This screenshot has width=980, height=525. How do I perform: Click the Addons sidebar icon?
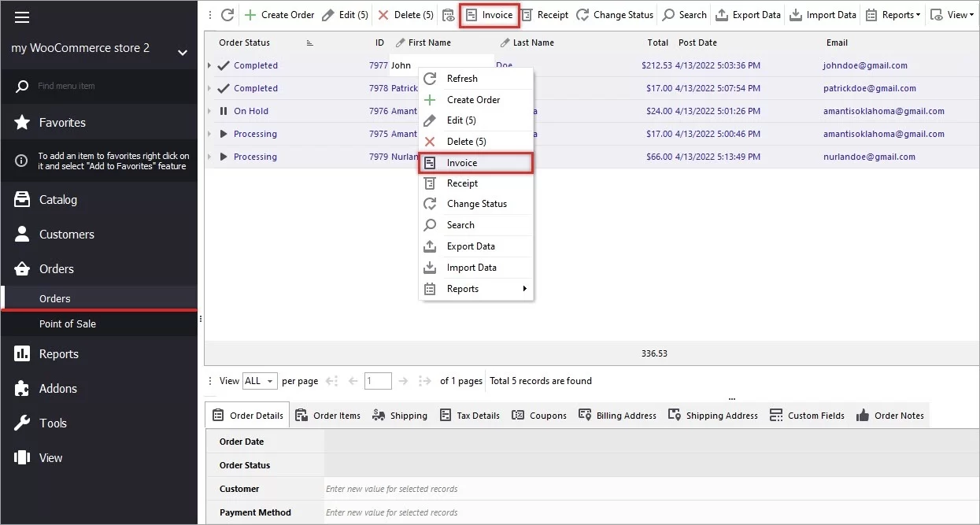click(x=23, y=388)
